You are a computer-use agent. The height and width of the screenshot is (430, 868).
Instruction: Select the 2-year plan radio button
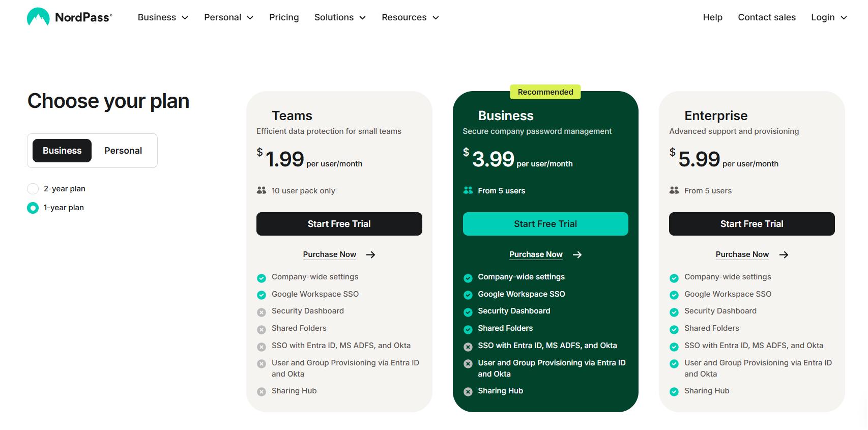(x=33, y=189)
